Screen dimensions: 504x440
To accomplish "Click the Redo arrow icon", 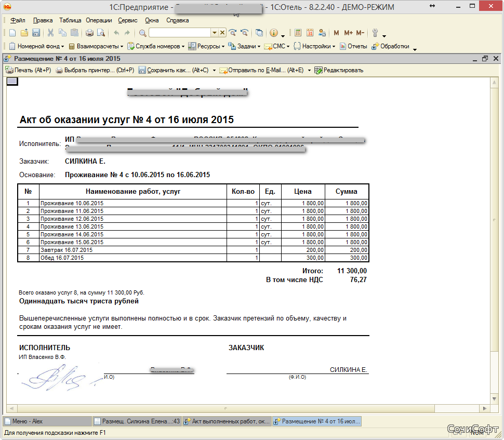I will 127,33.
